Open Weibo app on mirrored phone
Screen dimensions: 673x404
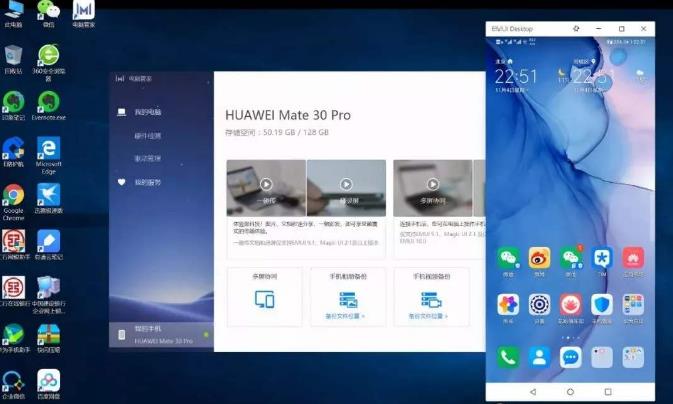(539, 258)
